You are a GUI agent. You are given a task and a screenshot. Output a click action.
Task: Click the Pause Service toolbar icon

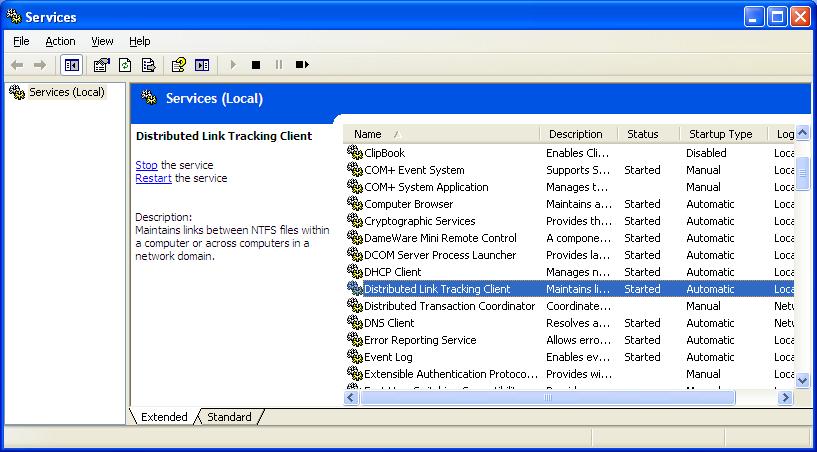point(279,65)
